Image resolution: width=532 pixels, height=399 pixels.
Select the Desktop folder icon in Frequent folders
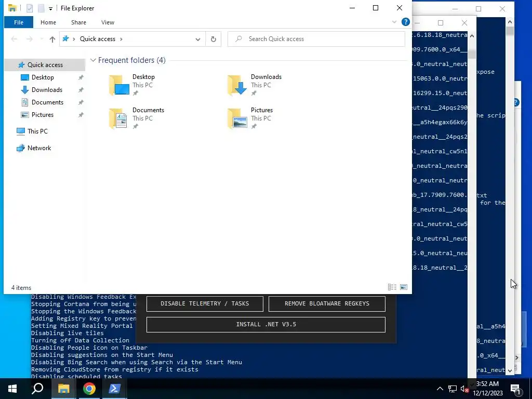119,85
